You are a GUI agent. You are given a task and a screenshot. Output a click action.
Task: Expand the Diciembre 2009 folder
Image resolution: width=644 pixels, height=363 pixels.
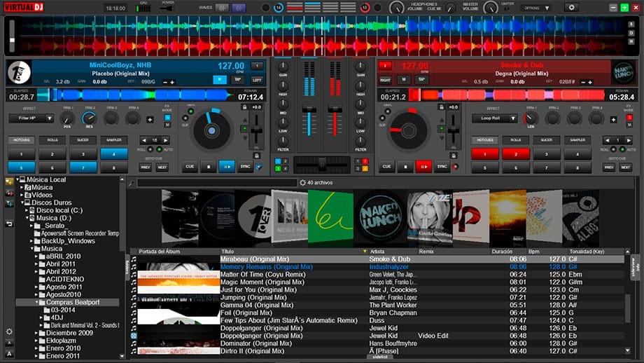(36, 333)
